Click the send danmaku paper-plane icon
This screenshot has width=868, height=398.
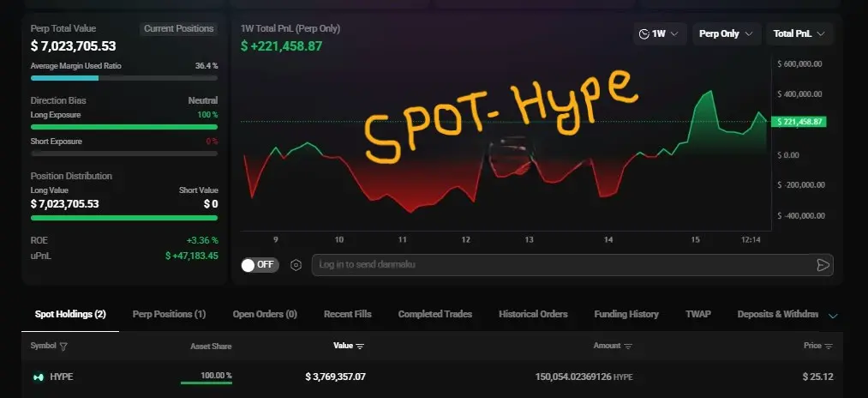823,265
